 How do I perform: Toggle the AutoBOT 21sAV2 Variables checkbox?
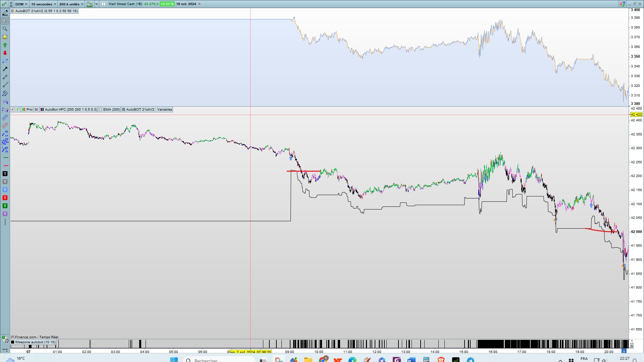124,110
